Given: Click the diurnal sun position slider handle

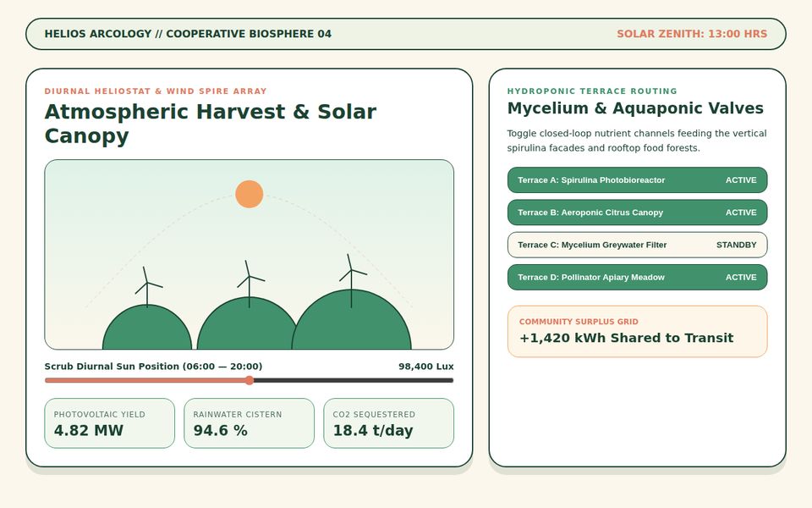Looking at the screenshot, I should coord(249,380).
